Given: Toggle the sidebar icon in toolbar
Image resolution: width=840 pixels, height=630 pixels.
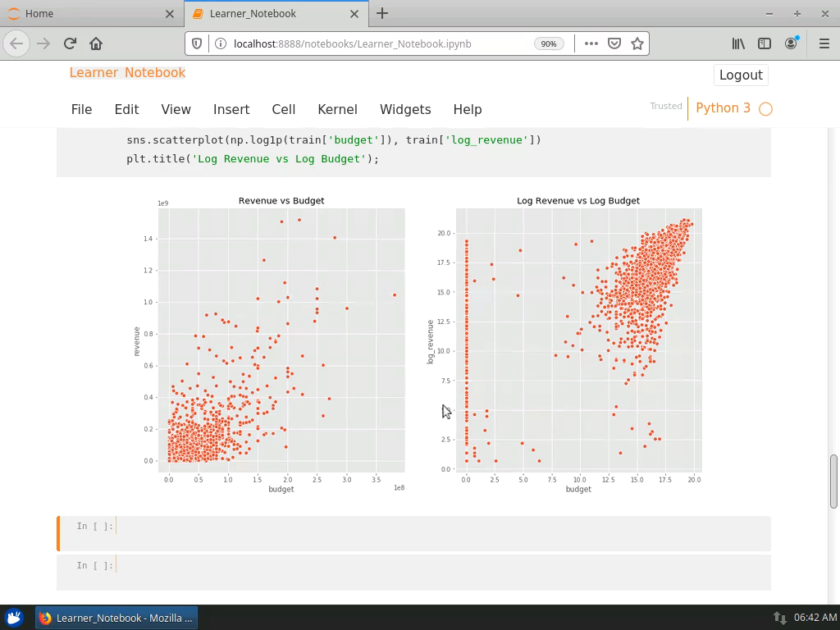Looking at the screenshot, I should [765, 43].
